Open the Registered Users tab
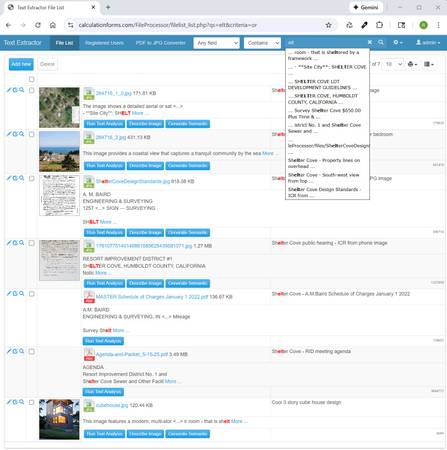The width and height of the screenshot is (447, 450). (104, 43)
